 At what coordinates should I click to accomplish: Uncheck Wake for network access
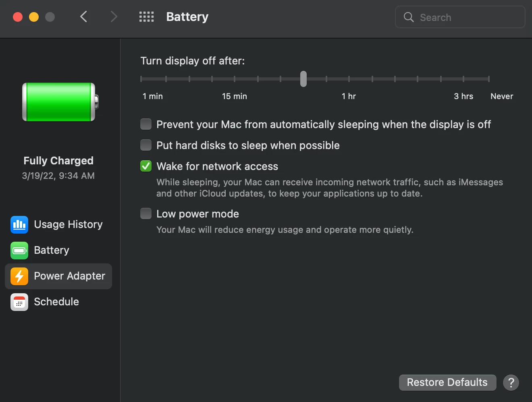point(146,166)
